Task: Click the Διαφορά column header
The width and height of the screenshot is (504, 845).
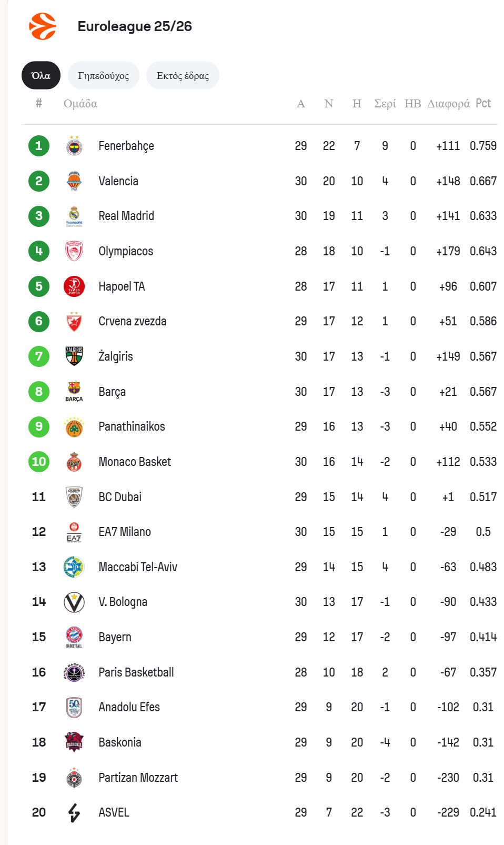Action: click(448, 104)
